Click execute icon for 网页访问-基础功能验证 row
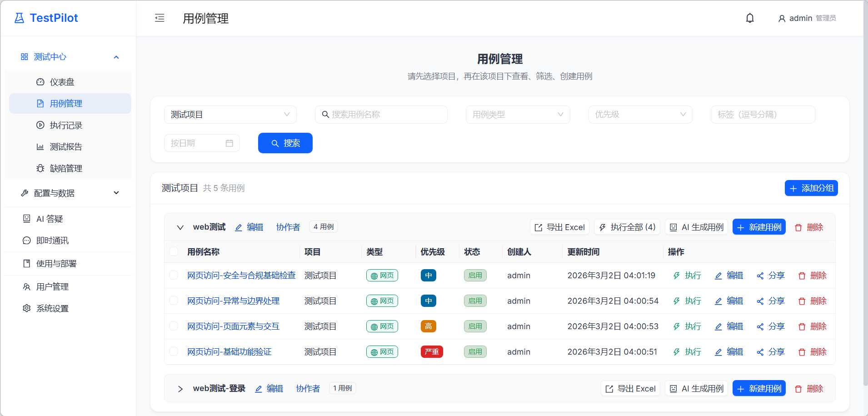Viewport: 868px width, 416px height. tap(677, 352)
